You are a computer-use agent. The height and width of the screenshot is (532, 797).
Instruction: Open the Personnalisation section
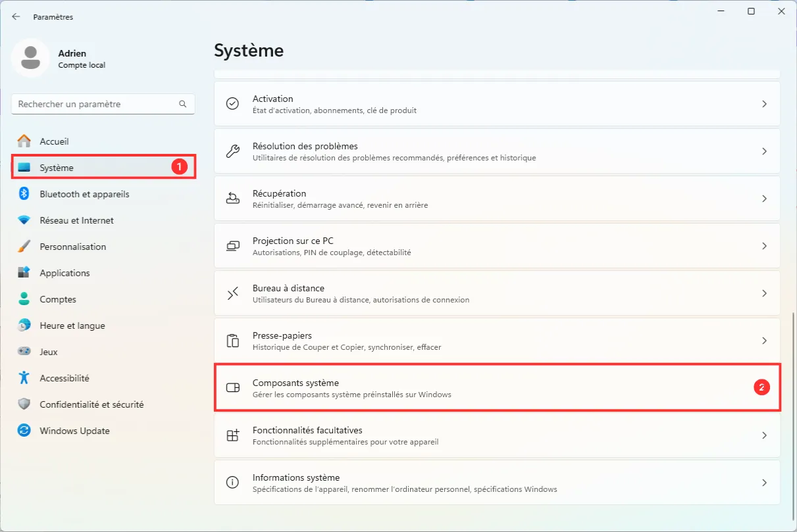coord(103,247)
